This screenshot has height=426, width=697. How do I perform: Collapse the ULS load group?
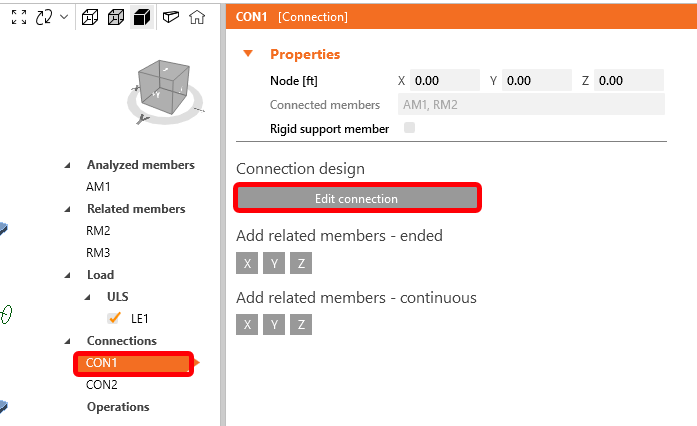86,297
